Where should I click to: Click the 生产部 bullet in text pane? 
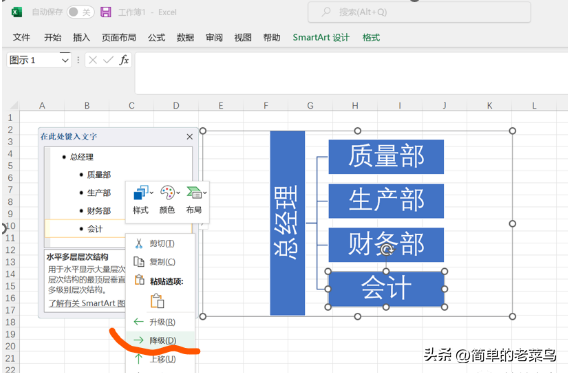pyautogui.click(x=99, y=193)
